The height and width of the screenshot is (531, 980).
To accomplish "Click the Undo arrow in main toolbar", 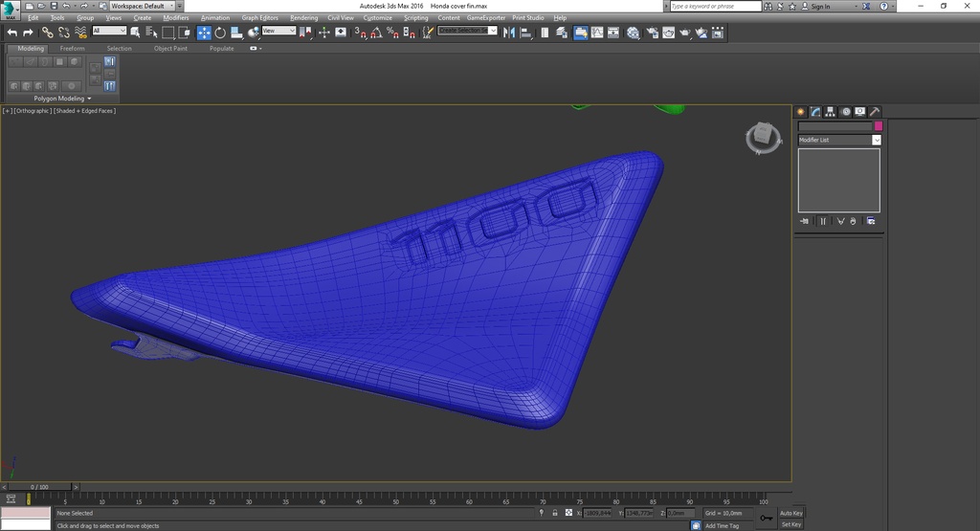I will click(11, 33).
